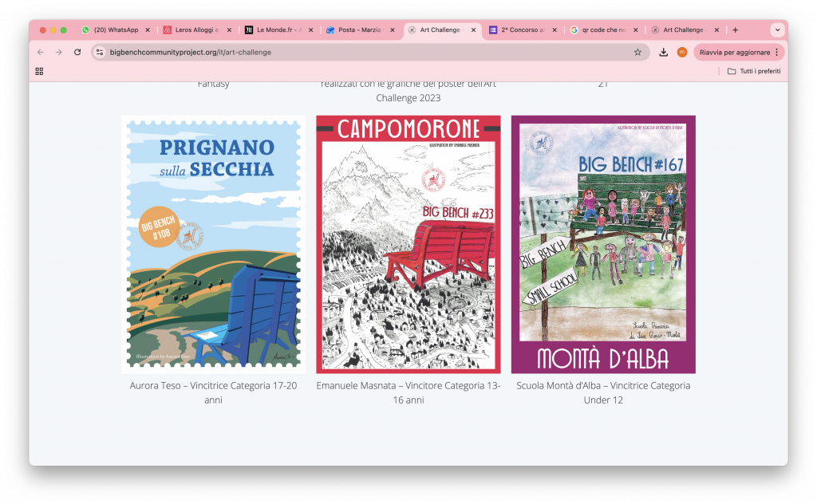Open the downloads icon in toolbar
817x504 pixels.
pos(663,52)
